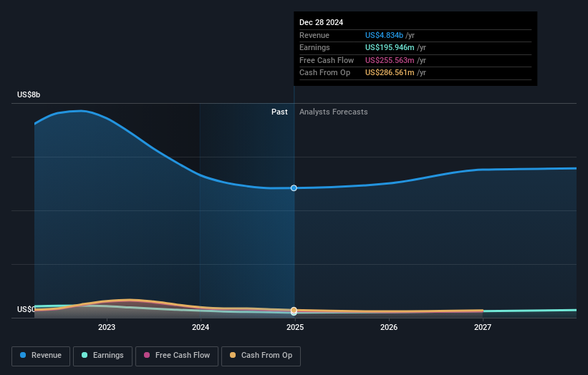Toggle the Free Cash Flow legend button
The height and width of the screenshot is (375, 588).
pos(177,356)
